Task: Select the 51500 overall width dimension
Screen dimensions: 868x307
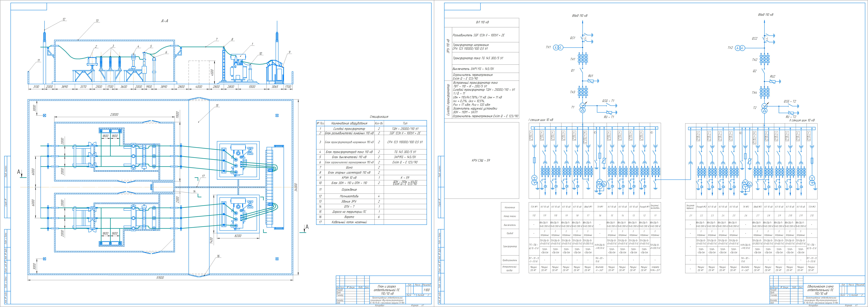Action: (x=160, y=278)
